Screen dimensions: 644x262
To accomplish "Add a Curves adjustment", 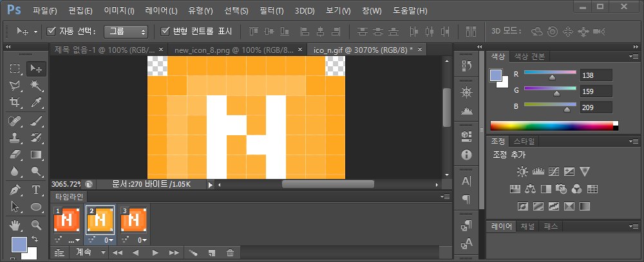I will point(554,171).
